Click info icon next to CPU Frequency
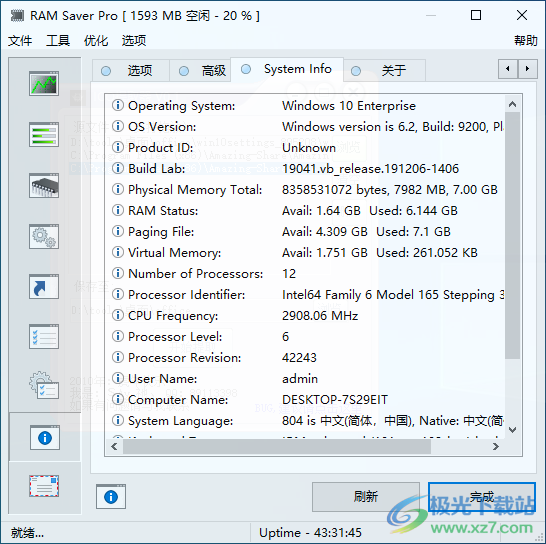This screenshot has height=544, width=546. pyautogui.click(x=118, y=315)
